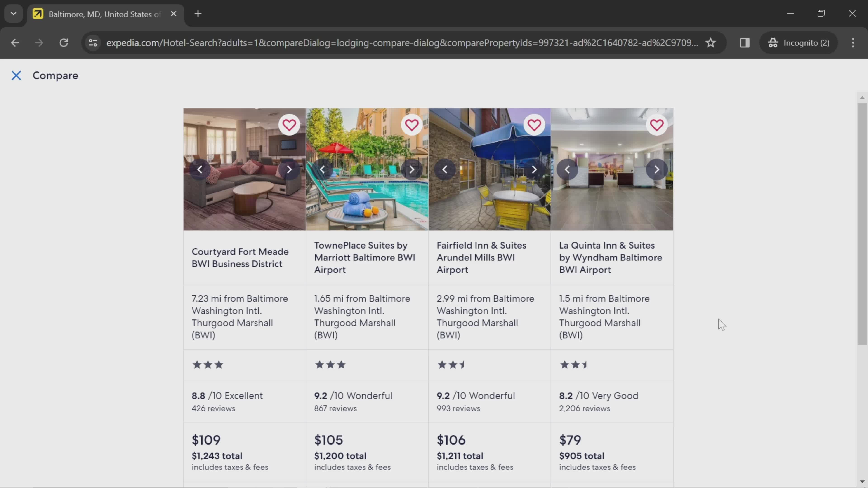
Task: Open Chrome's three-dot menu
Action: pyautogui.click(x=853, y=43)
